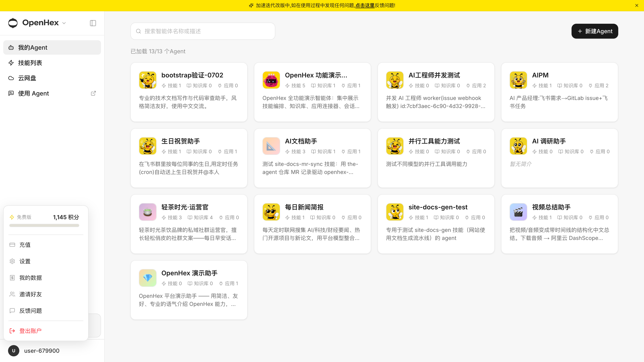Viewport: 644px width, 362px height.
Task: Click 知识库 4 on 轻茶时光·运营官 card
Action: [x=200, y=218]
